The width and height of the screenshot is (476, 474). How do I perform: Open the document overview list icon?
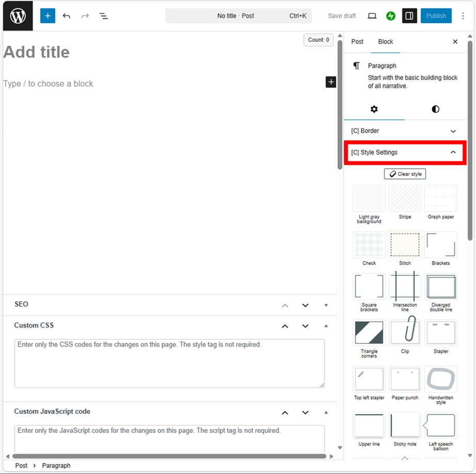104,16
